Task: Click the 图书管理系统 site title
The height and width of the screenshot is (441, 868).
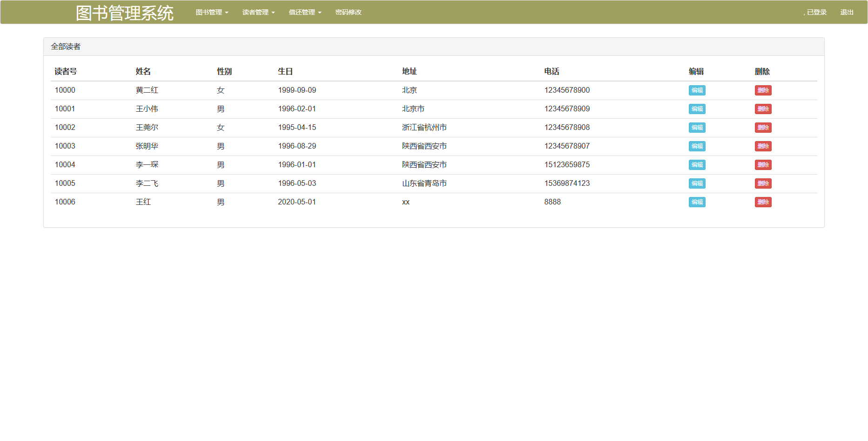Action: [124, 13]
